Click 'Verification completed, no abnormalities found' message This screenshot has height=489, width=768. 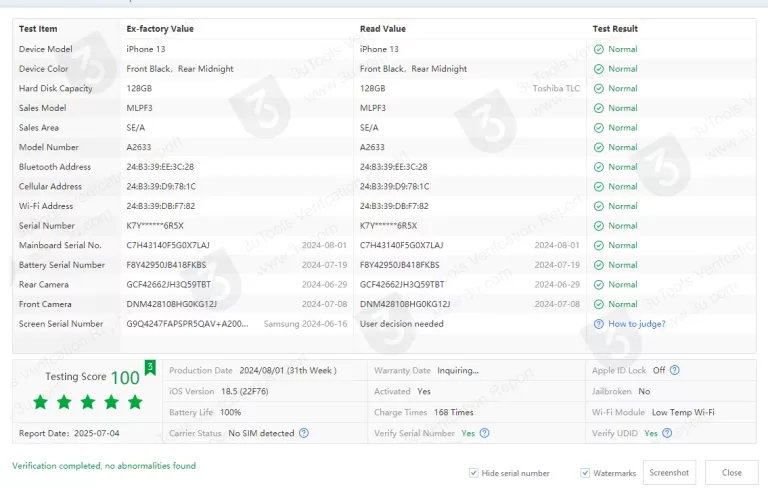click(104, 466)
